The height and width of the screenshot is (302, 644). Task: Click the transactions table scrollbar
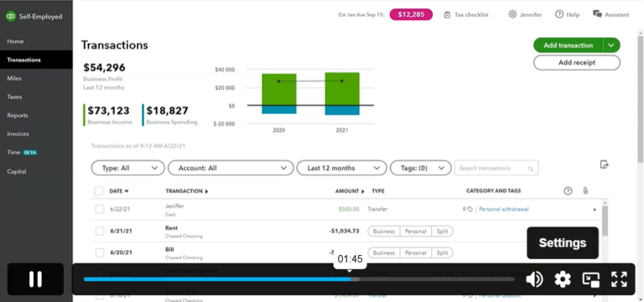pyautogui.click(x=605, y=221)
